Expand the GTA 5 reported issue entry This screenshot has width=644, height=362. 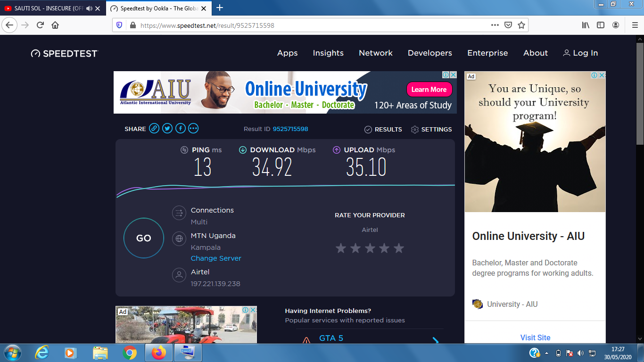435,340
